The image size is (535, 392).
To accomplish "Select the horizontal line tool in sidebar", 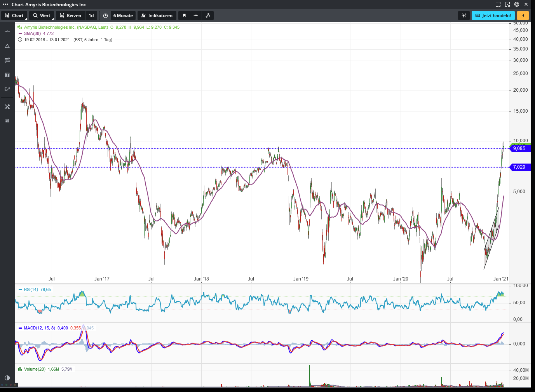I will click(7, 31).
